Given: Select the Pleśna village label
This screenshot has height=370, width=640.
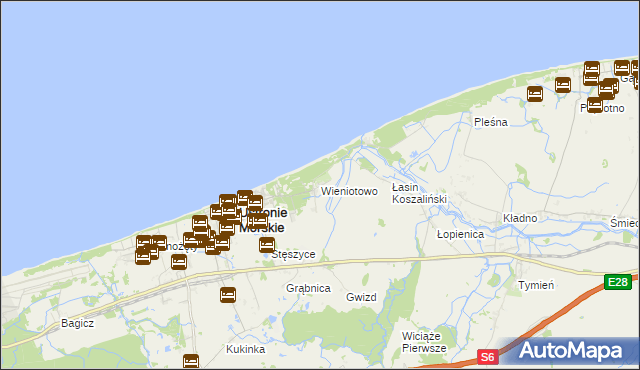Looking at the screenshot, I should (x=491, y=122).
